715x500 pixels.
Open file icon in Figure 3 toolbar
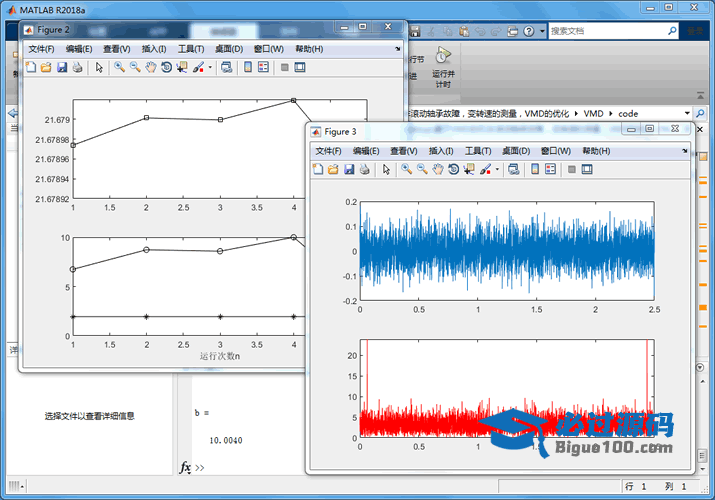pos(333,170)
